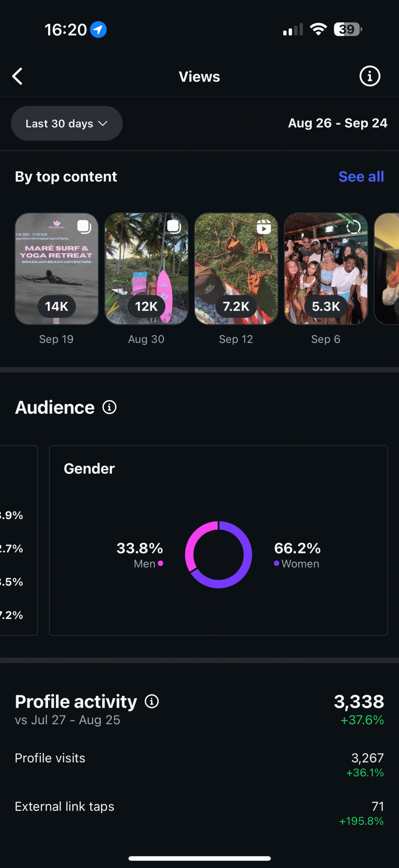Tap the Aug 26 - Sep 24 date range
This screenshot has height=868, width=399.
pos(337,123)
